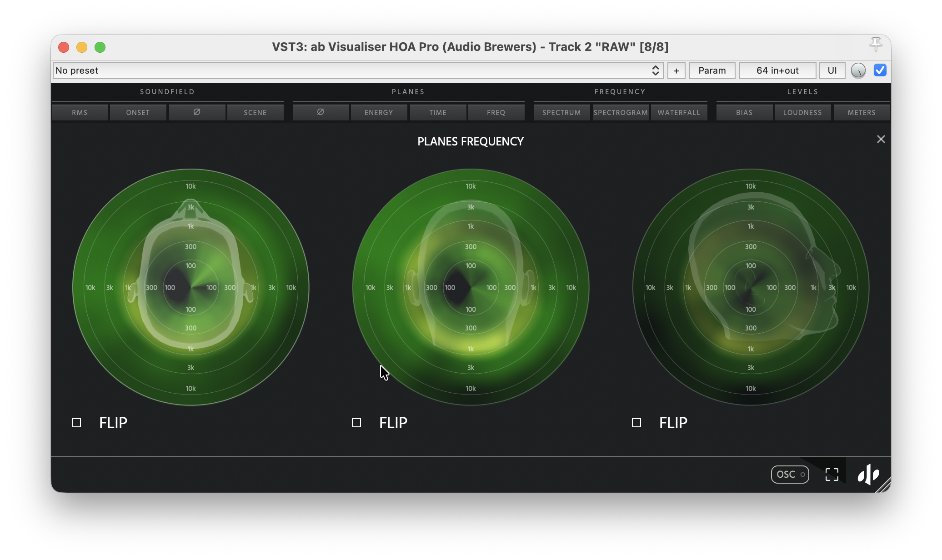Enable FLIP for top-view head plot
942x560 pixels.
pyautogui.click(x=76, y=423)
